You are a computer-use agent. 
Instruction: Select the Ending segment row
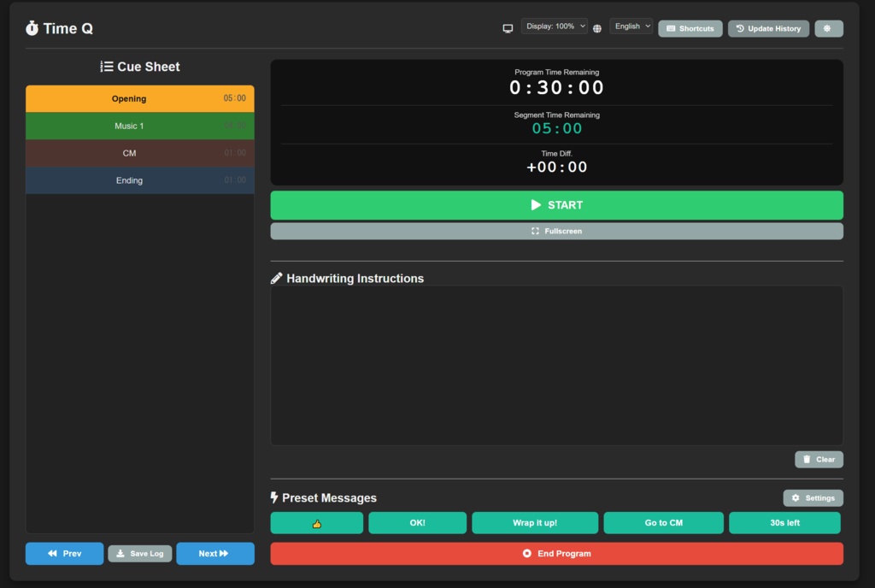140,180
